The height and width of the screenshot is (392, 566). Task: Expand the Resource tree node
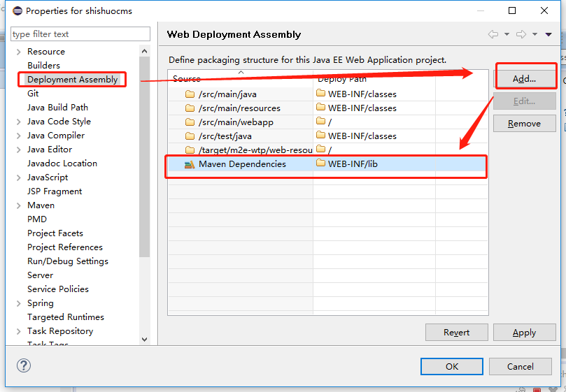point(19,52)
